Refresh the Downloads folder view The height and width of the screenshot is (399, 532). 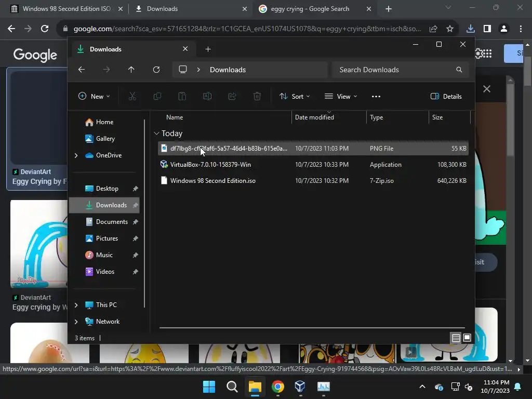[156, 70]
